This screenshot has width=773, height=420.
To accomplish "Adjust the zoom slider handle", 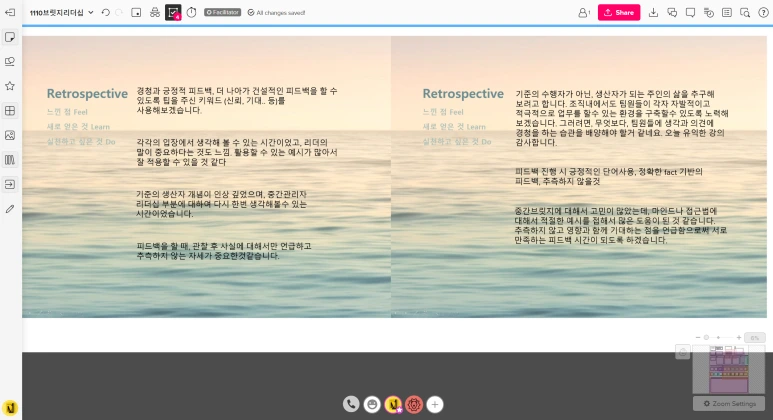I will tap(706, 337).
